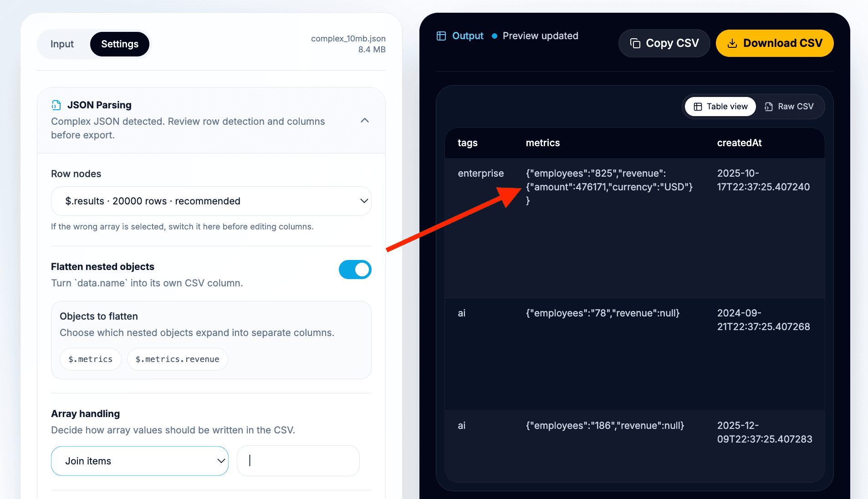This screenshot has width=868, height=499.
Task: Click the complex_10mb.json file name
Action: pos(348,39)
